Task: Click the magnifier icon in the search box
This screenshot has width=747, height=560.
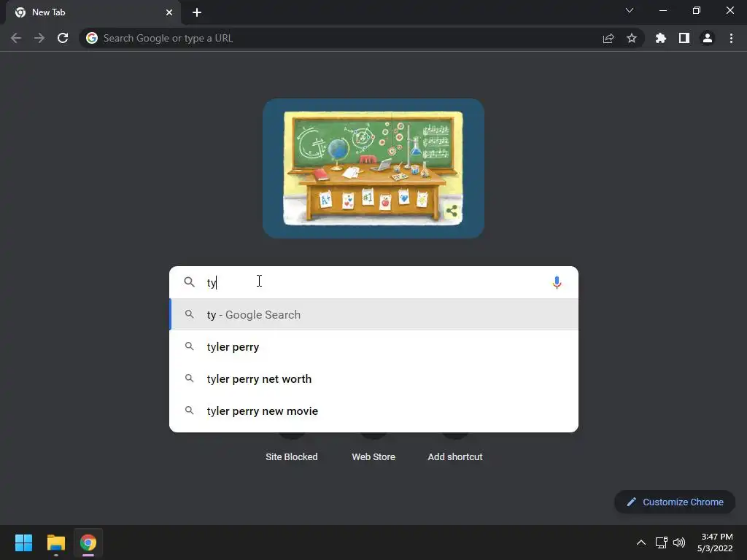Action: (190, 282)
